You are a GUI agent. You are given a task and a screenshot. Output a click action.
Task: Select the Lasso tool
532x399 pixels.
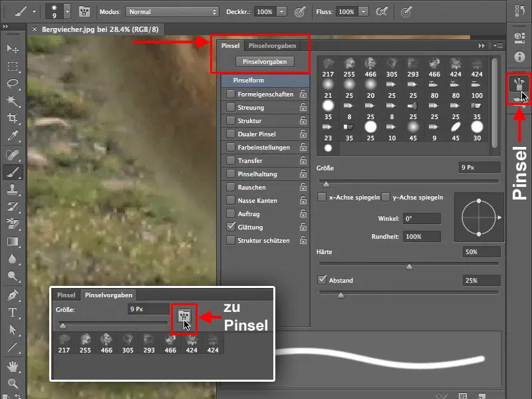tap(13, 84)
